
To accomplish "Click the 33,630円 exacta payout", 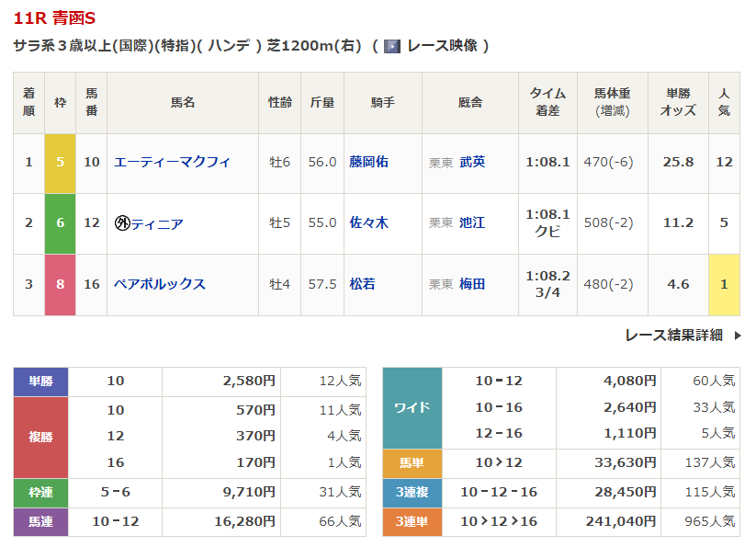I will [x=626, y=463].
